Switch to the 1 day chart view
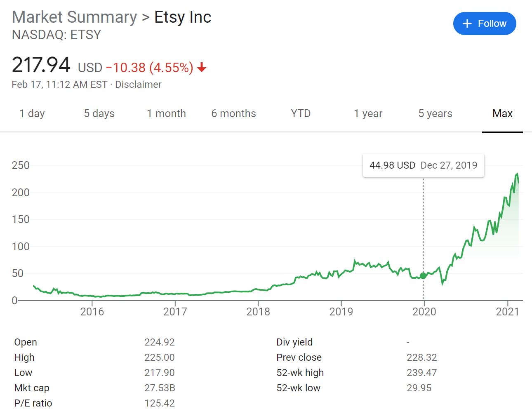532x416 pixels. 32,113
